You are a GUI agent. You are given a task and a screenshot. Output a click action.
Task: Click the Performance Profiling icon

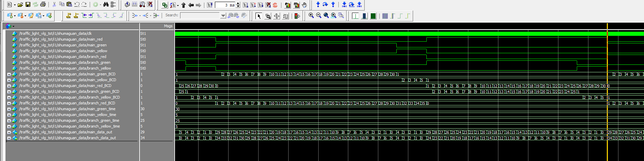(288, 5)
